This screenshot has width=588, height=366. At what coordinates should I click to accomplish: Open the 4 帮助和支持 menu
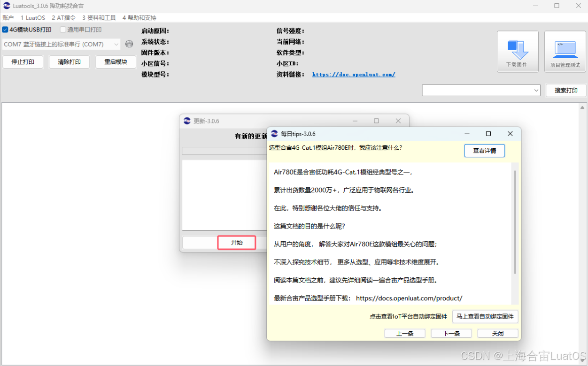click(x=138, y=17)
